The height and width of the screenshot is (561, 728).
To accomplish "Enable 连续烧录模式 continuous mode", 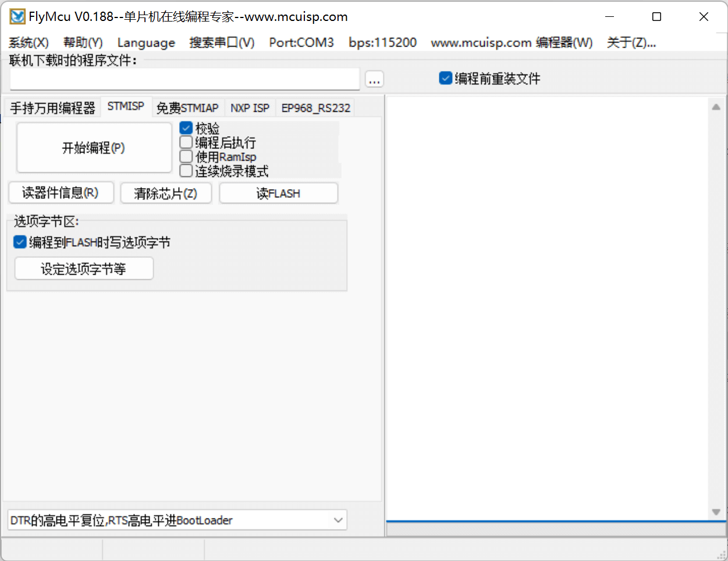I will [186, 170].
